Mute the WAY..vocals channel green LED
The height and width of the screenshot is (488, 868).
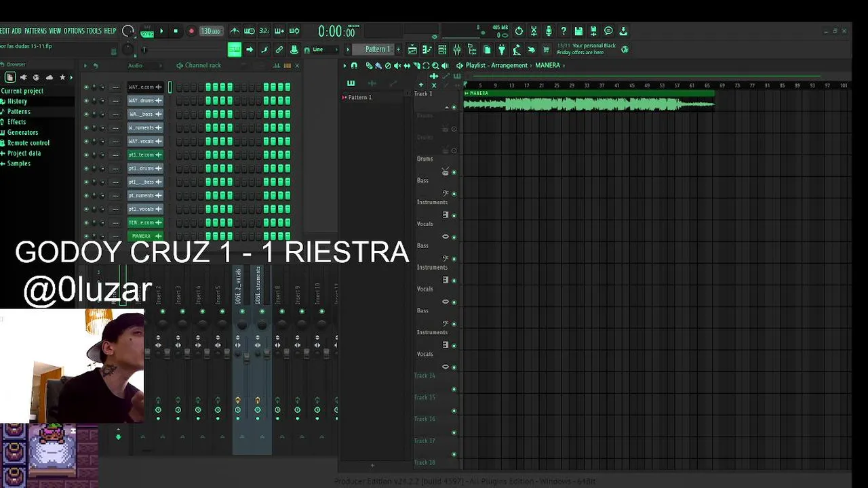pos(86,141)
